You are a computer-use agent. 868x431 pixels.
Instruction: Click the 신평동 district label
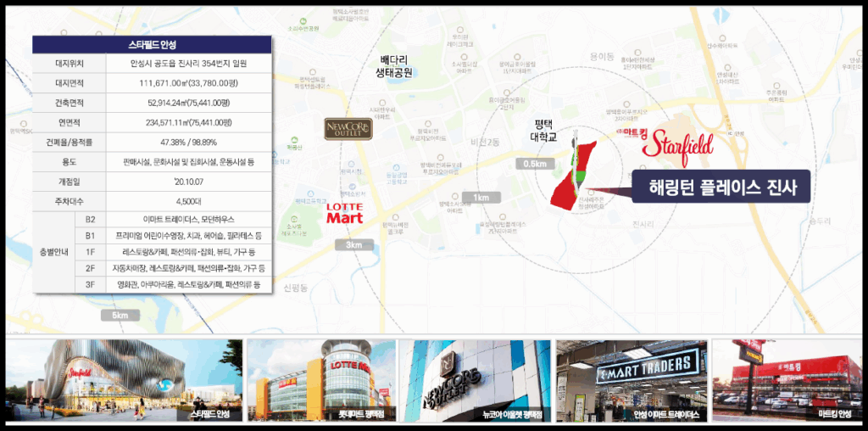[294, 288]
